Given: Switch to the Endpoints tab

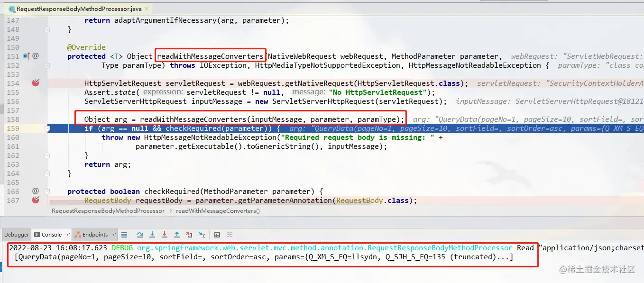Looking at the screenshot, I should pos(95,235).
